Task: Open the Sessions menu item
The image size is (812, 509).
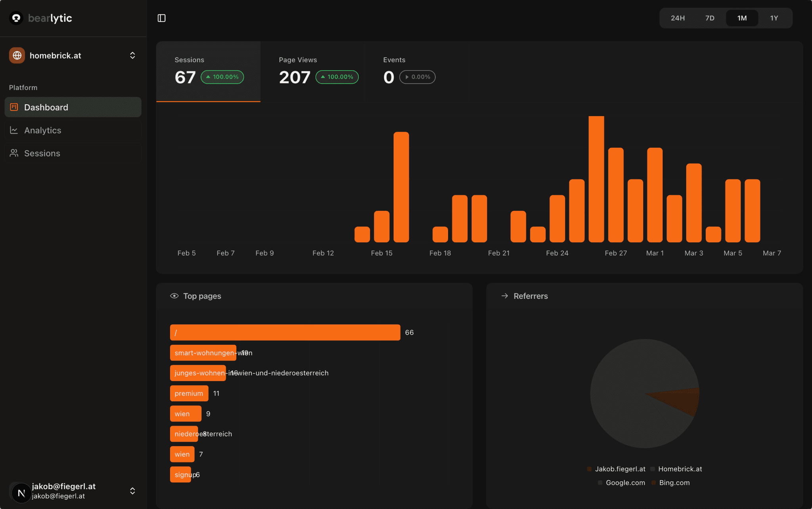Action: click(73, 153)
